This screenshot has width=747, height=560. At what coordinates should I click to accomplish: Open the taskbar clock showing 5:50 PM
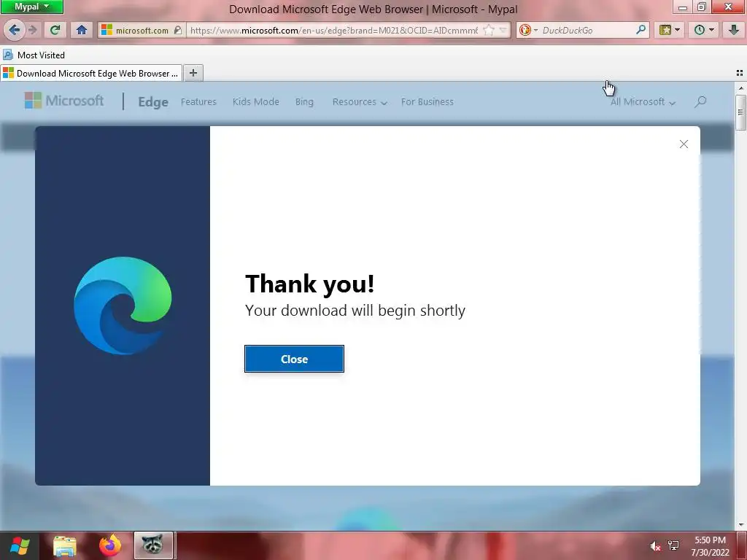pos(710,546)
